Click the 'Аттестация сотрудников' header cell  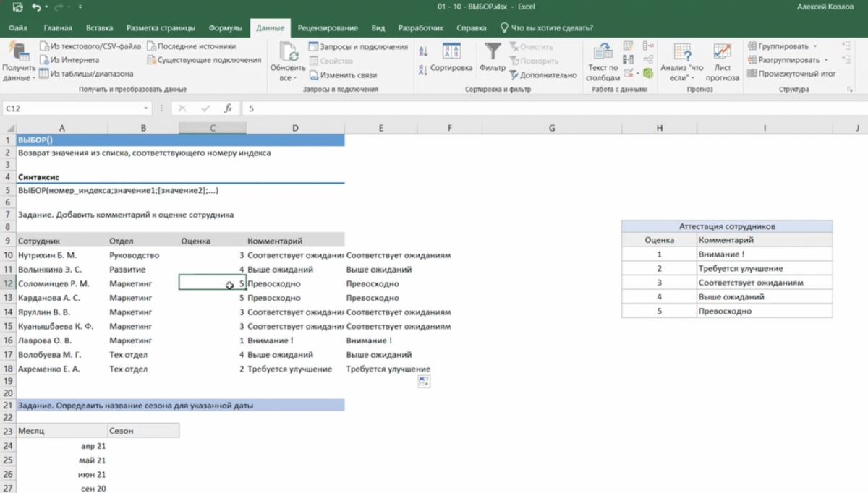point(727,226)
